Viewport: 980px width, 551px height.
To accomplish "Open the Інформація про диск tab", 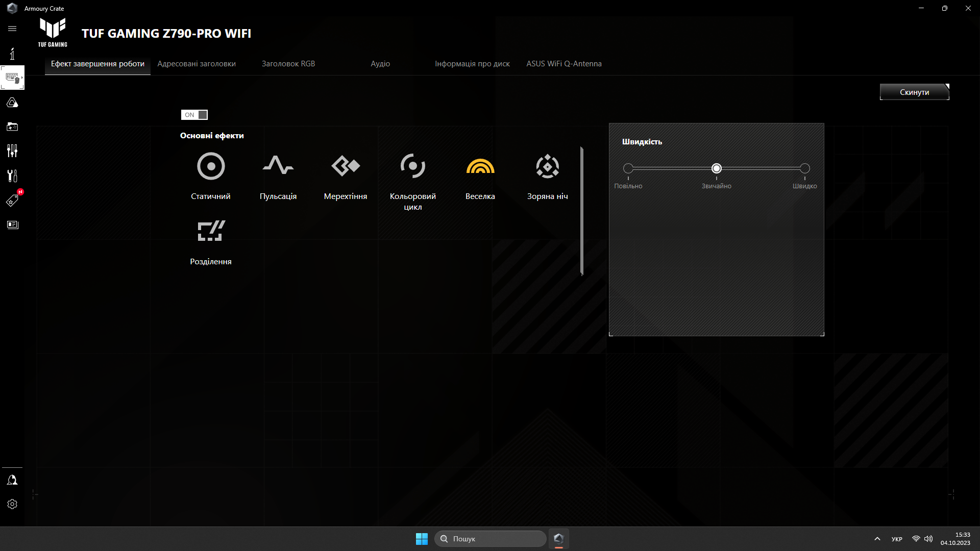I will point(472,64).
